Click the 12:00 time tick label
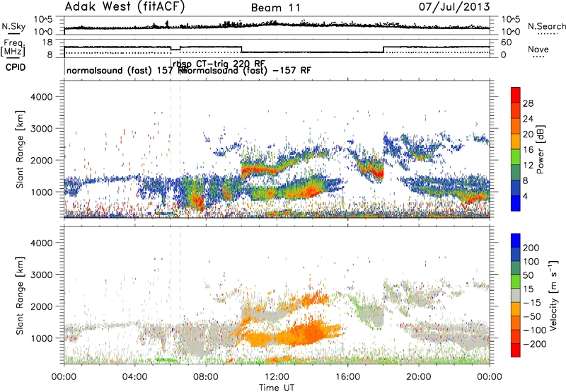566x392 pixels. pyautogui.click(x=277, y=377)
